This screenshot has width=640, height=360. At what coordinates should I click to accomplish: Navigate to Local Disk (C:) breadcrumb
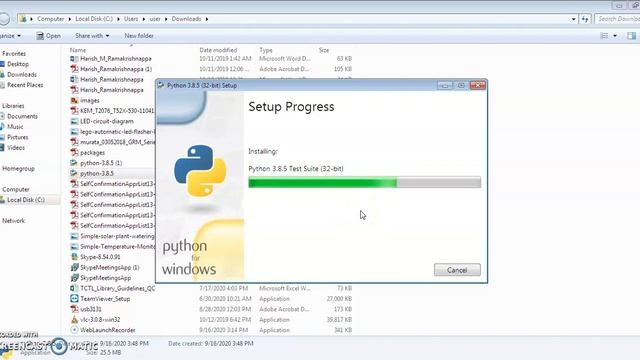click(x=94, y=19)
